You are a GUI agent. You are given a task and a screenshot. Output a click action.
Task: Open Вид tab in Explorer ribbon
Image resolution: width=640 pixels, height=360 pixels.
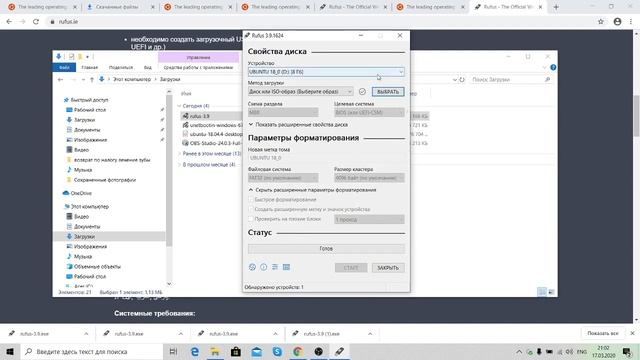(148, 67)
